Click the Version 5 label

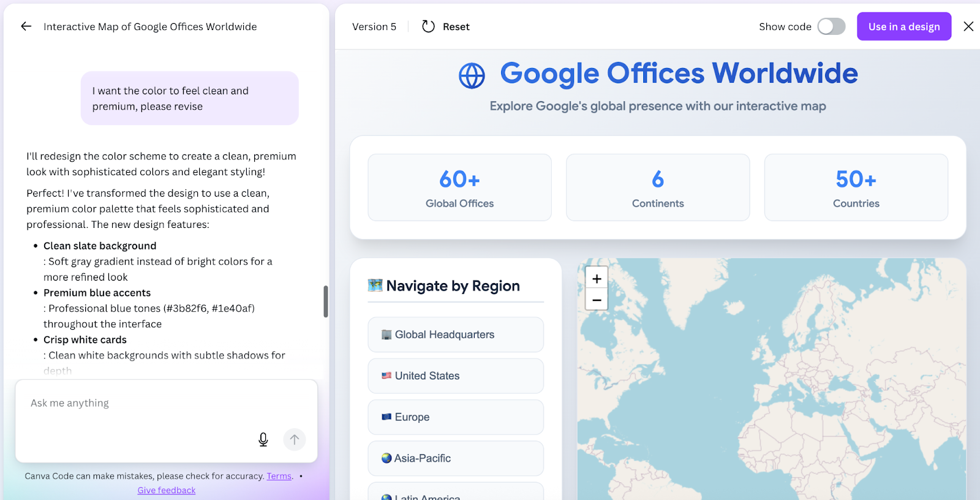tap(374, 26)
